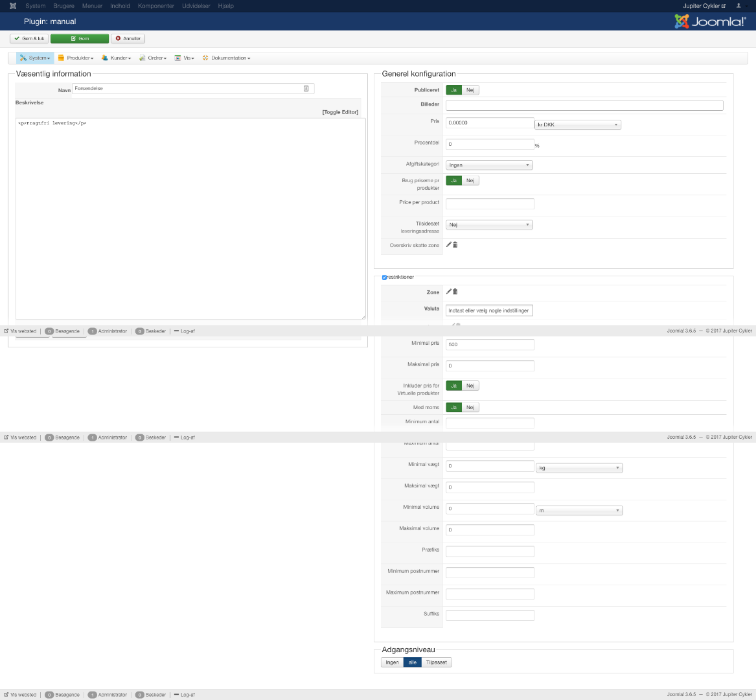Set Publiceret to Nej
This screenshot has height=700, width=756.
coord(470,90)
